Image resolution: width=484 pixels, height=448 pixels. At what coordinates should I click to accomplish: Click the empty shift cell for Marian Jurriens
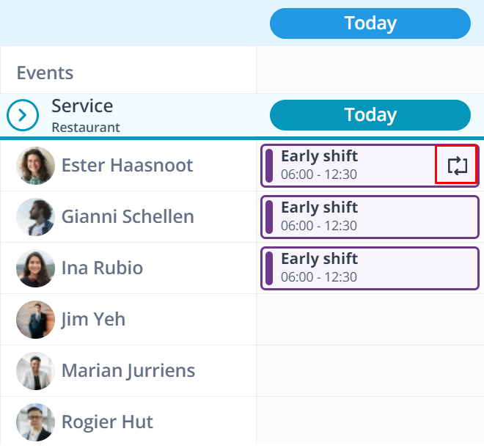(370, 371)
